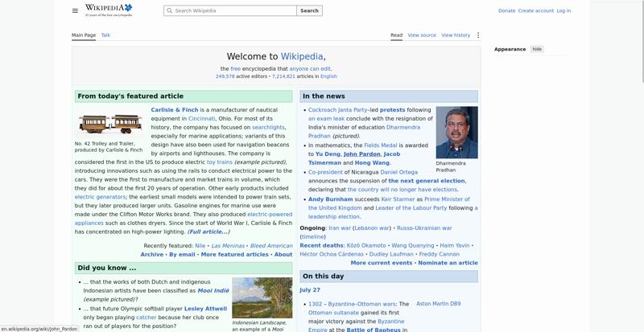This screenshot has height=332, width=644.
Task: Open the trolley and trailer thumbnail
Action: [110, 124]
